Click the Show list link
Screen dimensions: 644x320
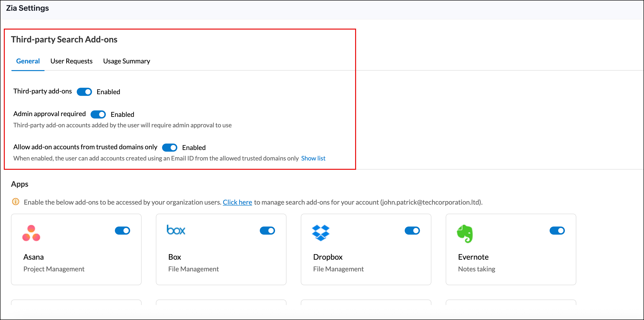(313, 158)
